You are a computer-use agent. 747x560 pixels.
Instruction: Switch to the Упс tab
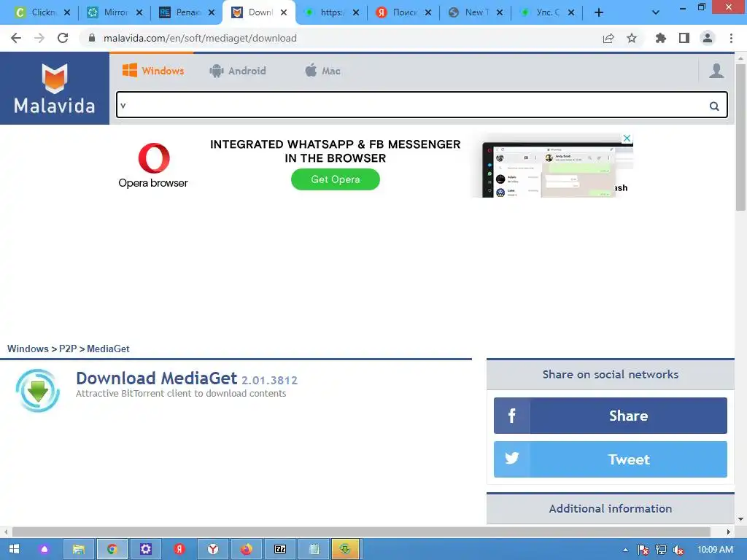coord(547,12)
